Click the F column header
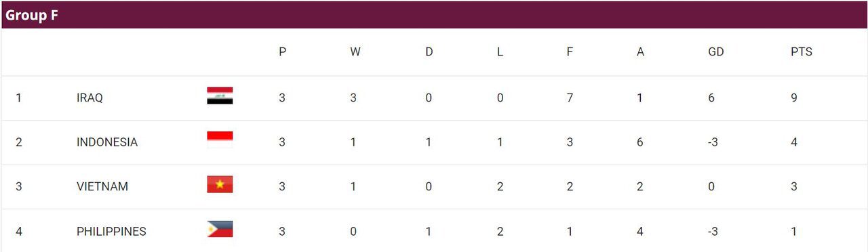The height and width of the screenshot is (252, 868). tap(570, 51)
